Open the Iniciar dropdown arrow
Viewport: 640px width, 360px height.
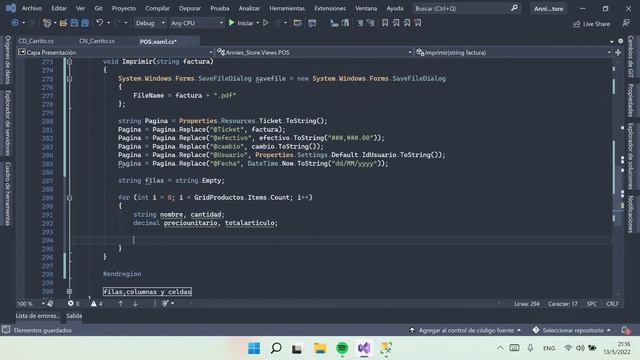tap(258, 23)
